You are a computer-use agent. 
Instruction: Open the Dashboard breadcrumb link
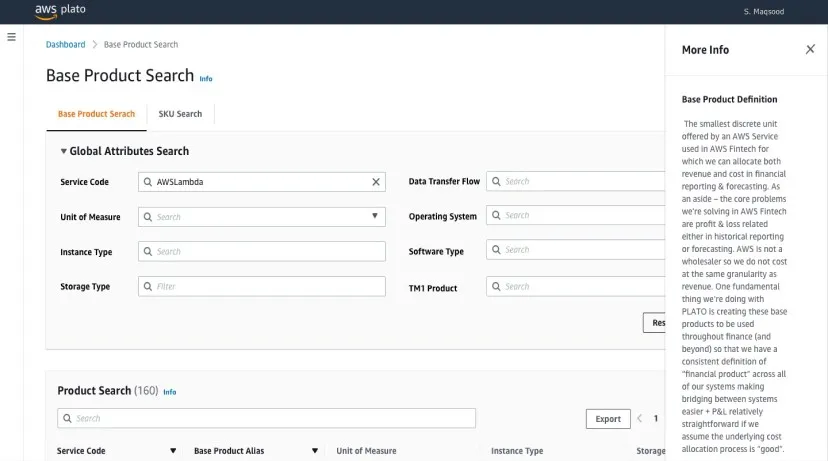click(x=65, y=44)
